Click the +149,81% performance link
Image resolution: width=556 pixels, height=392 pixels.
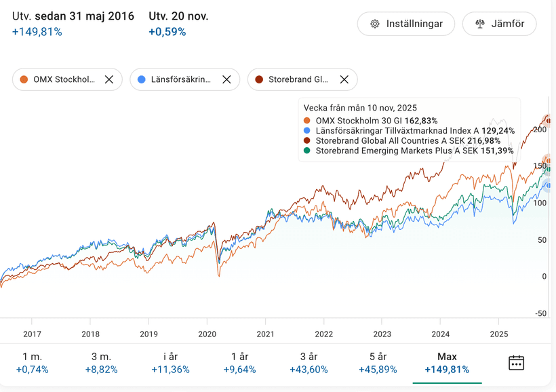pyautogui.click(x=37, y=31)
